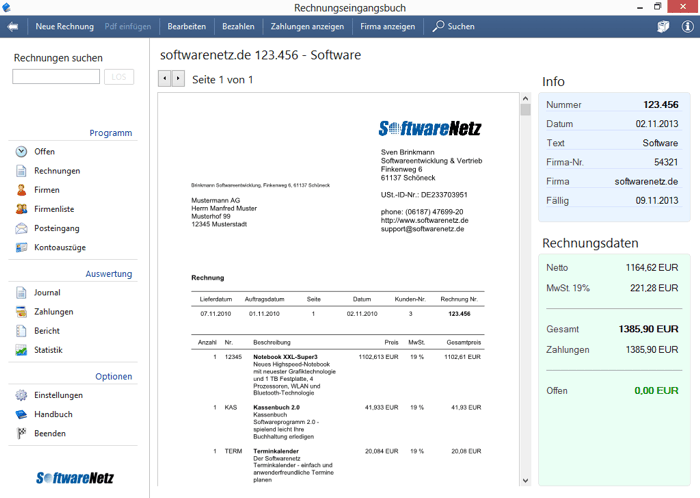This screenshot has width=700, height=498.
Task: Go to next page with right arrow
Action: pyautogui.click(x=178, y=78)
